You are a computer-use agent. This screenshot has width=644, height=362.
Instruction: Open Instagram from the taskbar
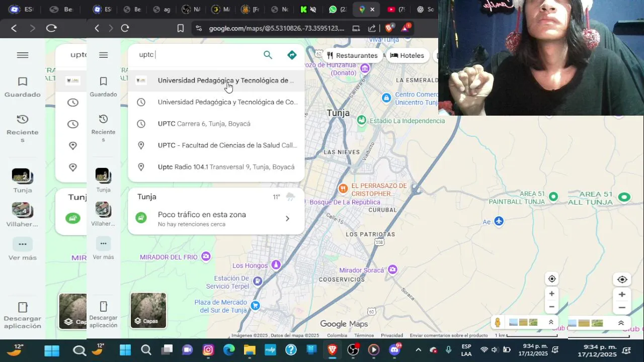click(x=208, y=350)
